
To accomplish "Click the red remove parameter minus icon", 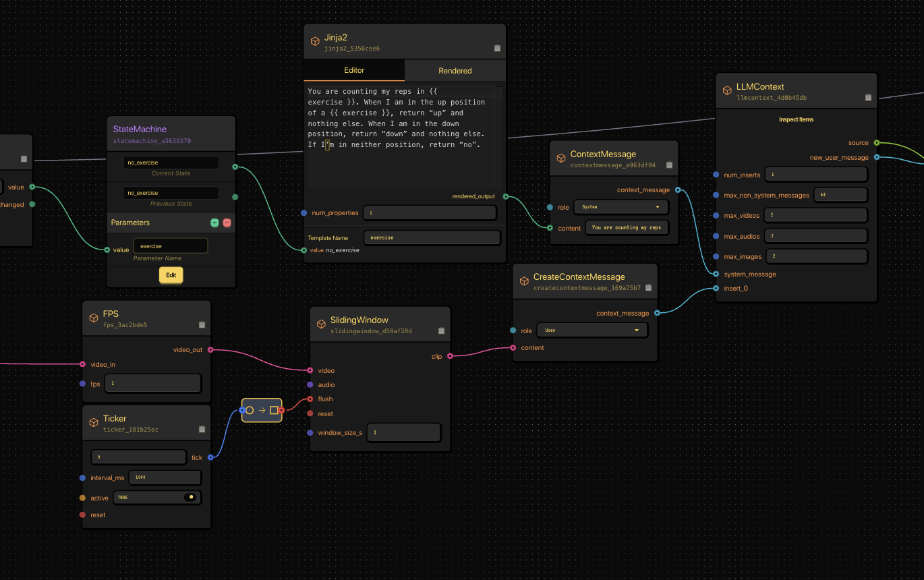I will (x=227, y=223).
